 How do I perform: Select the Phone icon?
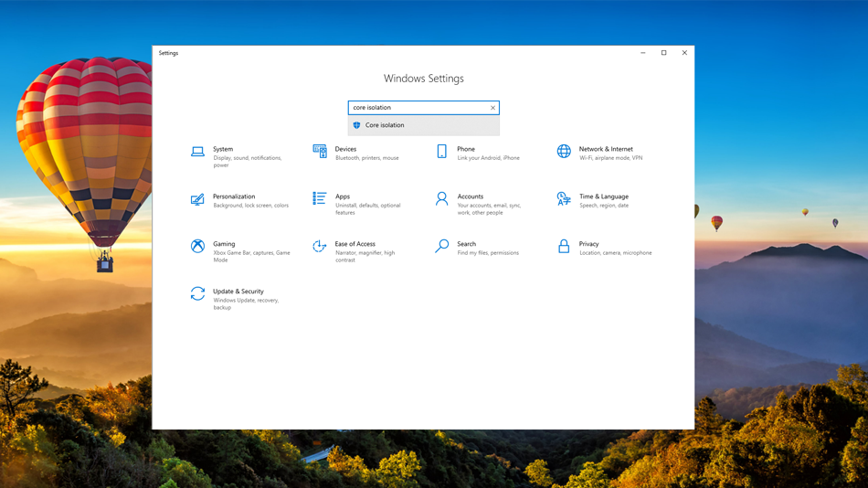click(x=441, y=152)
